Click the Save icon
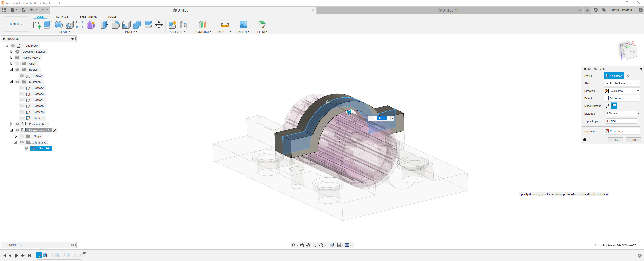This screenshot has height=261, width=644. pos(24,10)
